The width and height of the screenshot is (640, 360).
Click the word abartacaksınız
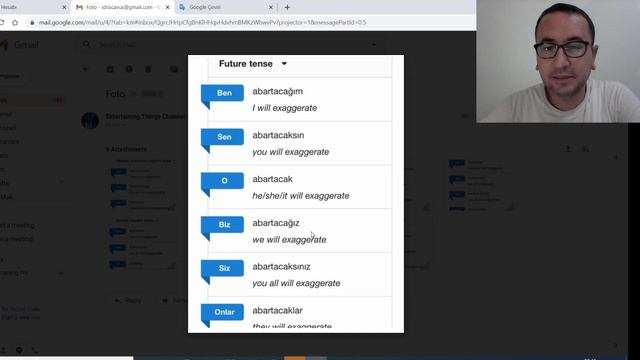point(281,267)
